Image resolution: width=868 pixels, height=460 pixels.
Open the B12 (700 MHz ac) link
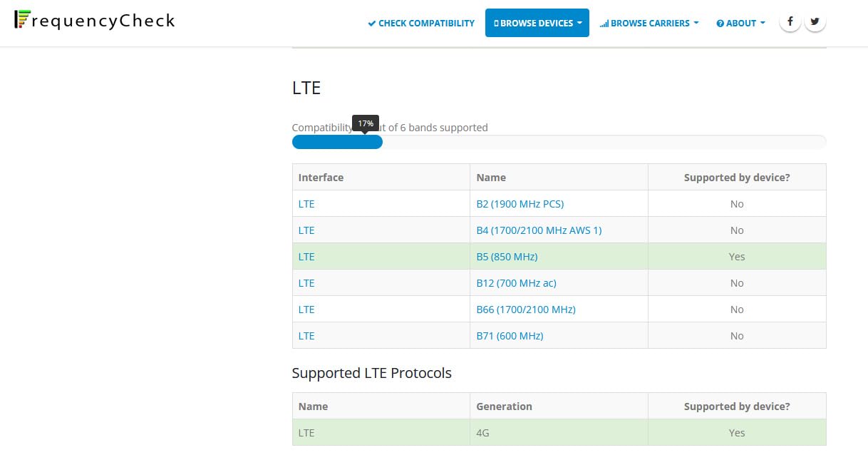pos(516,283)
